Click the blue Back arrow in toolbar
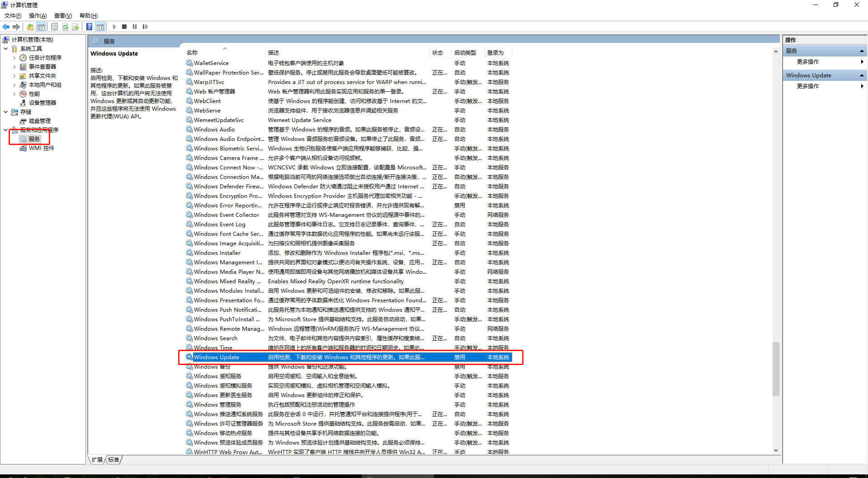The height and width of the screenshot is (478, 868). pyautogui.click(x=6, y=27)
